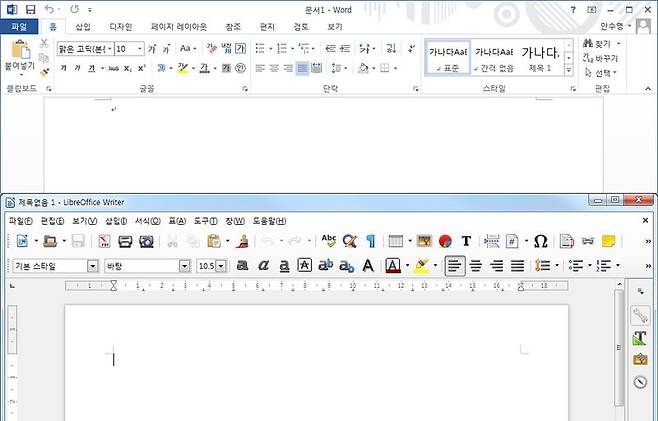Open the Word font size dropdown
This screenshot has width=658, height=421.
pos(140,49)
